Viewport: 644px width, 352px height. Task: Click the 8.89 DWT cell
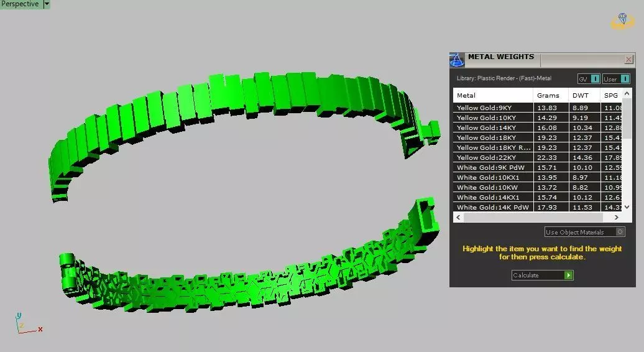tap(584, 108)
